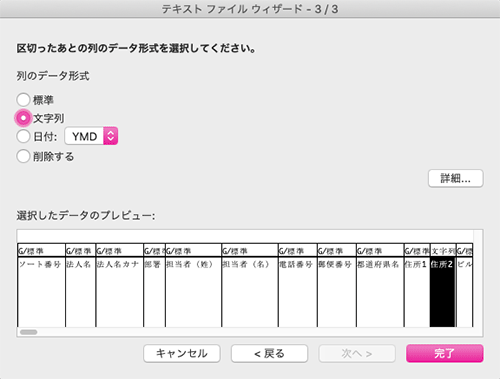Select the 都道府県名 column in the preview
Image resolution: width=500 pixels, height=379 pixels.
[380, 292]
